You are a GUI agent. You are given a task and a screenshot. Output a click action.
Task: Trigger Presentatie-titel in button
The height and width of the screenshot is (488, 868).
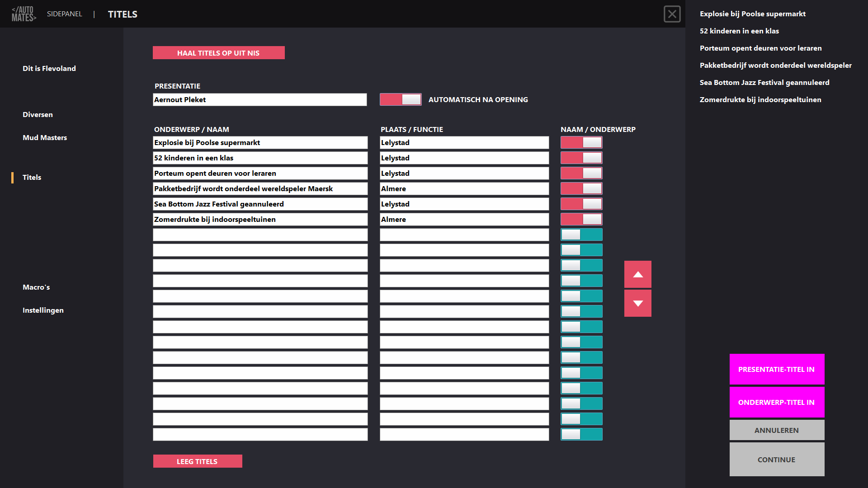click(x=777, y=369)
